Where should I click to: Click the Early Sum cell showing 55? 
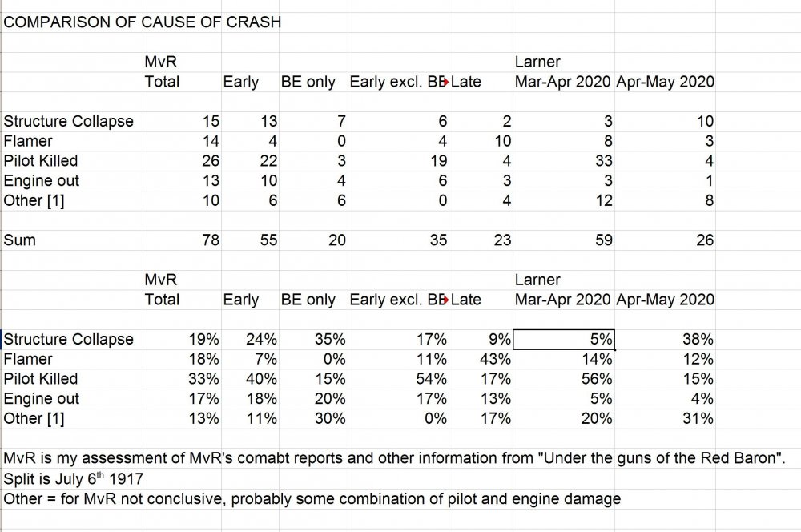click(267, 240)
